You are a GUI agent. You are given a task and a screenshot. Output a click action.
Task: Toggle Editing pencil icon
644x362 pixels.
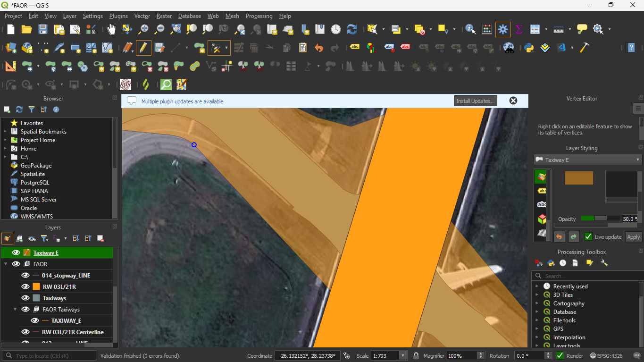coord(143,48)
